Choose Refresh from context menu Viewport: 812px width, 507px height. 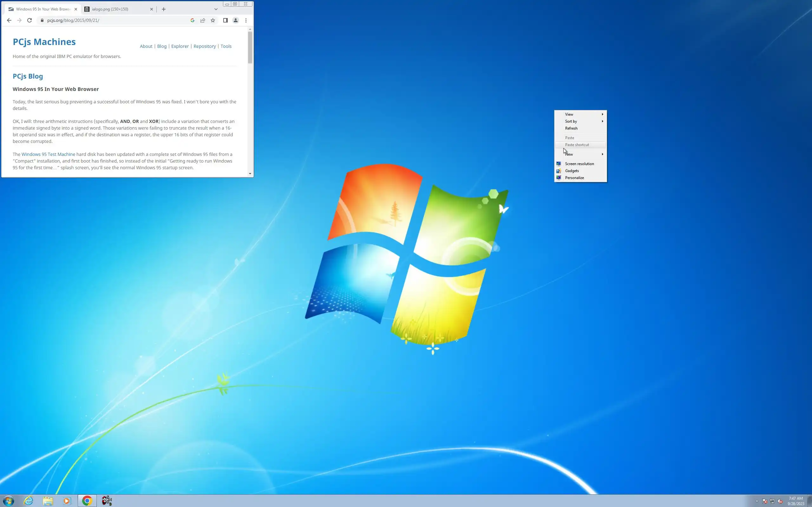(x=571, y=128)
